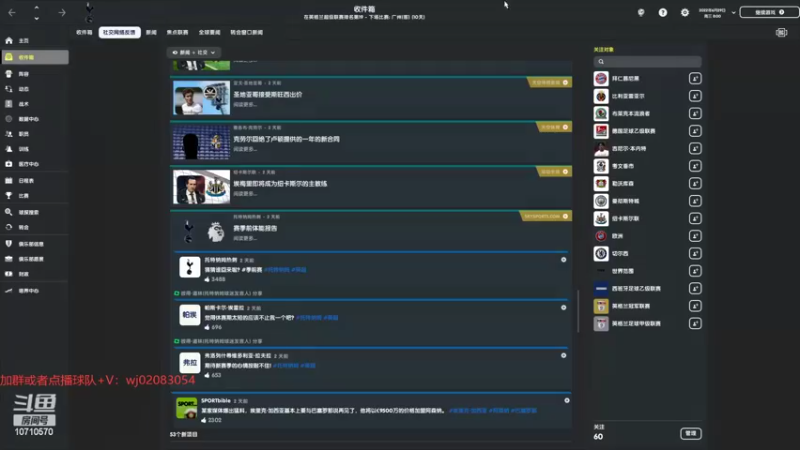Open the history up-down arrows next to back
800x450 pixels.
[x=36, y=13]
